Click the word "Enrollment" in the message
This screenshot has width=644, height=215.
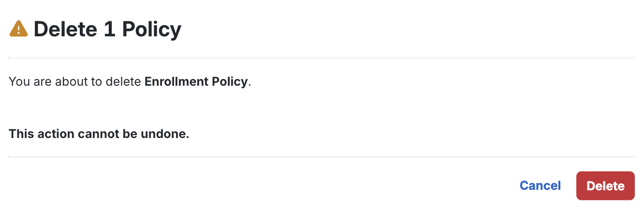[177, 81]
